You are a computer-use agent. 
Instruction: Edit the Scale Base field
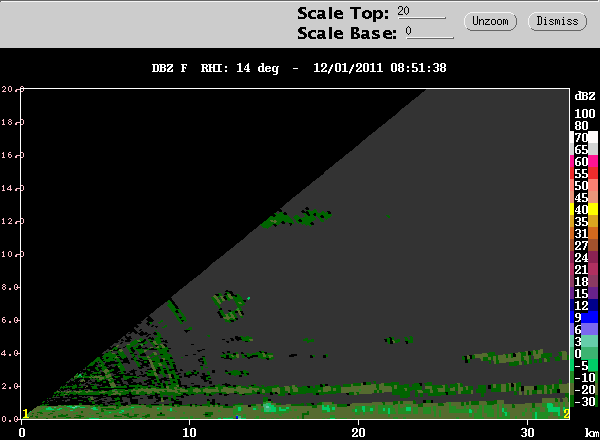430,32
